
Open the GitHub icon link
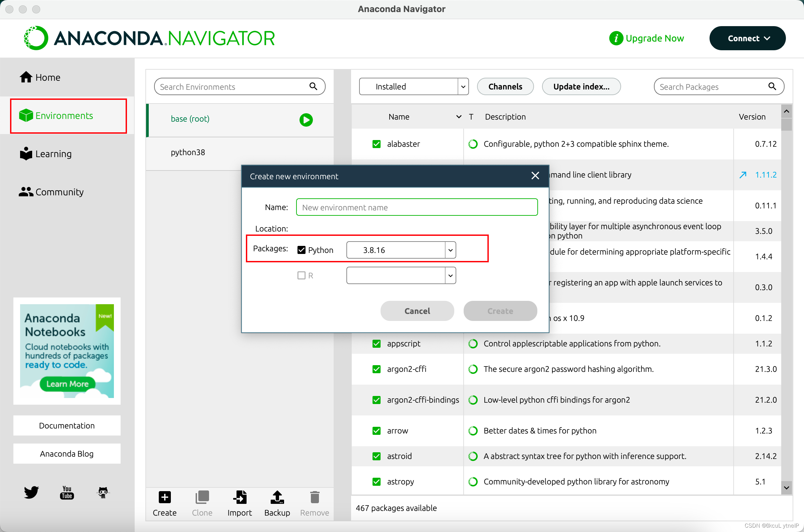(103, 492)
